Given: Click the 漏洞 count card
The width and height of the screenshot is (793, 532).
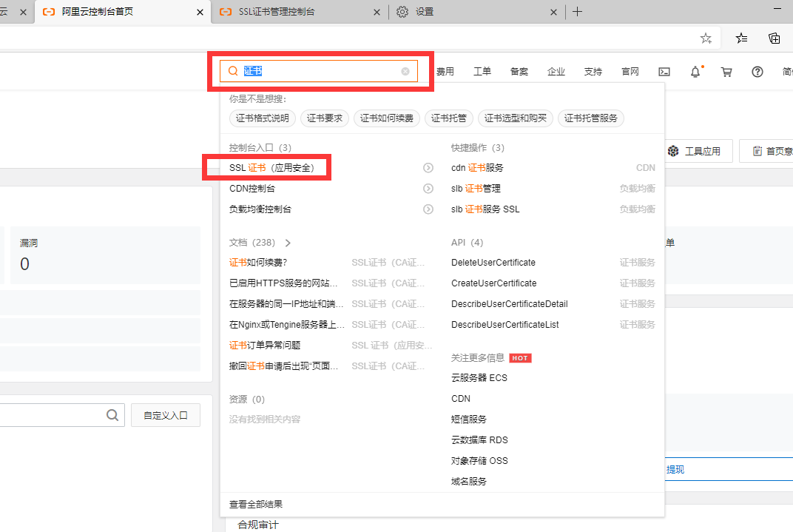Looking at the screenshot, I should pos(105,255).
